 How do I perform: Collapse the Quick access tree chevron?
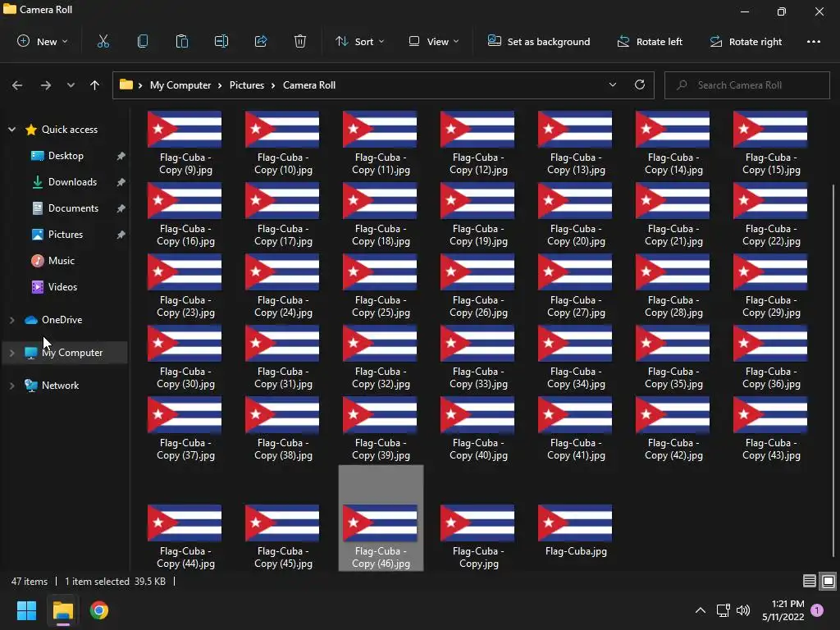point(11,130)
